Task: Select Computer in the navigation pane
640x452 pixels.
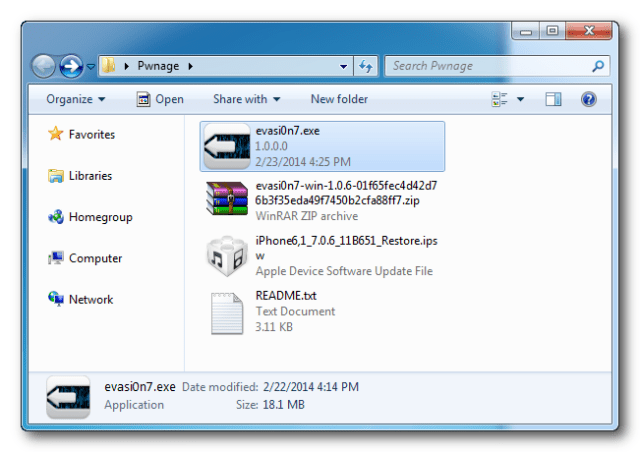Action: tap(96, 258)
